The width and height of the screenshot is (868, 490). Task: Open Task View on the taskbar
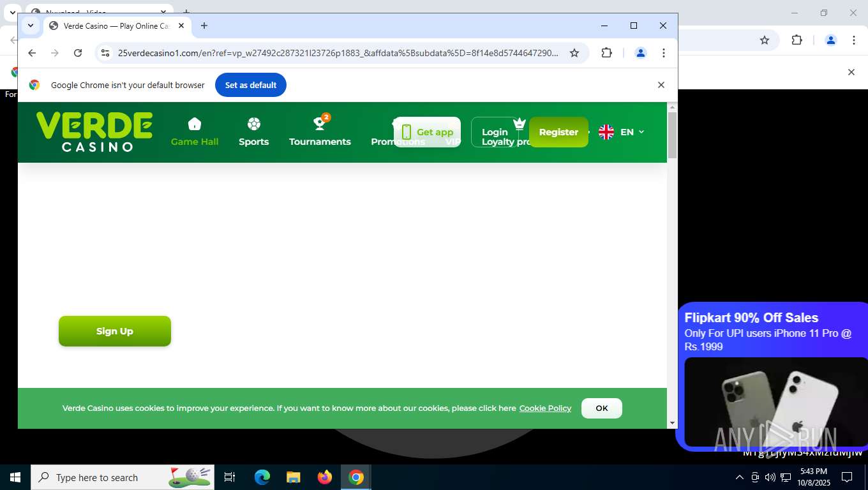[230, 477]
